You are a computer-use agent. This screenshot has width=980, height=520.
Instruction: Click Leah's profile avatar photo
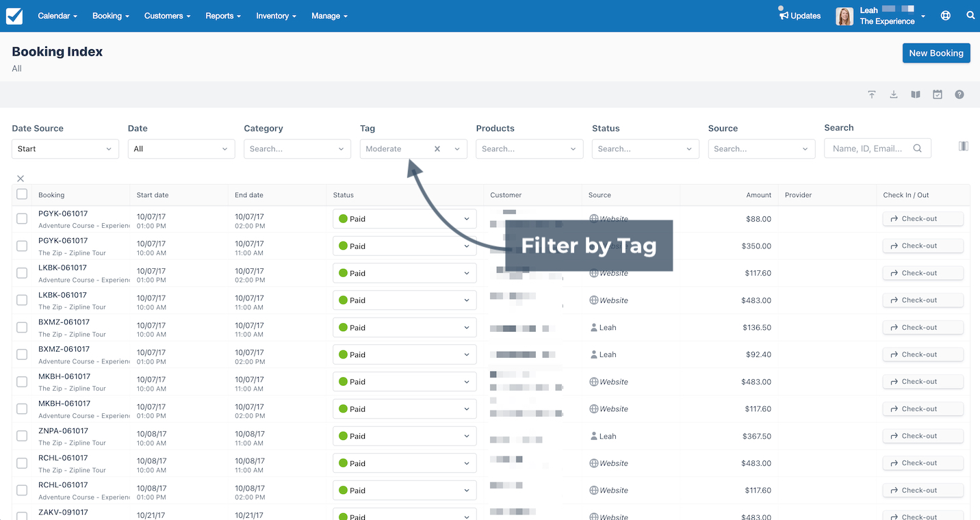[x=844, y=16]
